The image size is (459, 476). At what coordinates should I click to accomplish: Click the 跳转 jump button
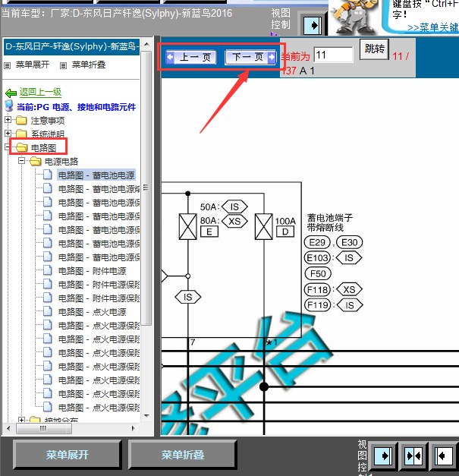(x=374, y=49)
